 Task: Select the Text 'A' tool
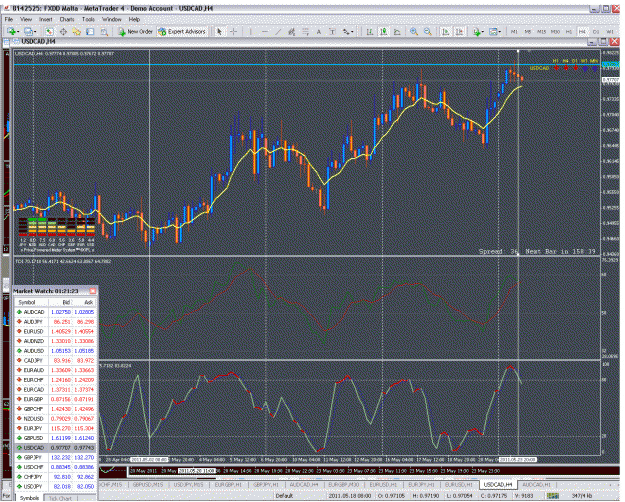pyautogui.click(x=318, y=31)
